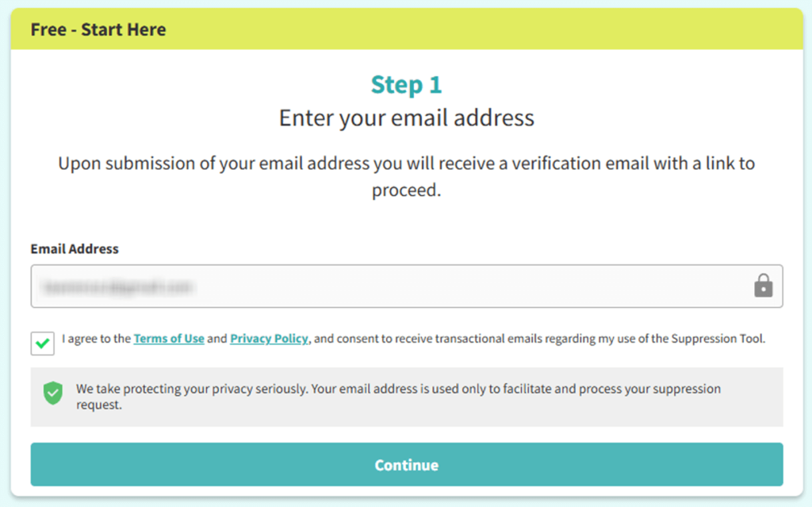The height and width of the screenshot is (507, 812).
Task: Click the "Email Address" field label
Action: (x=75, y=248)
